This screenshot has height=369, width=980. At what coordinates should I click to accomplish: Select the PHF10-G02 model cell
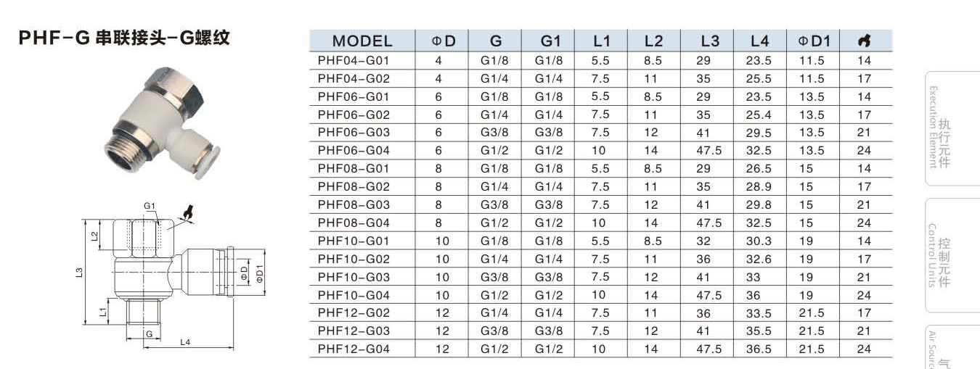[354, 259]
